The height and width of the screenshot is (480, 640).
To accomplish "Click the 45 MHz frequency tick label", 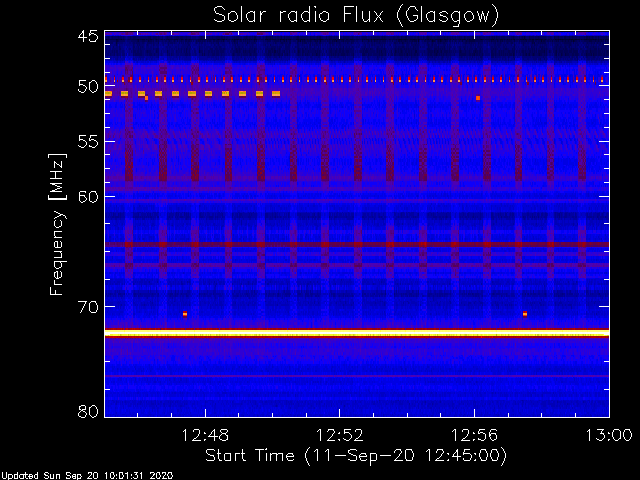I will pos(88,36).
